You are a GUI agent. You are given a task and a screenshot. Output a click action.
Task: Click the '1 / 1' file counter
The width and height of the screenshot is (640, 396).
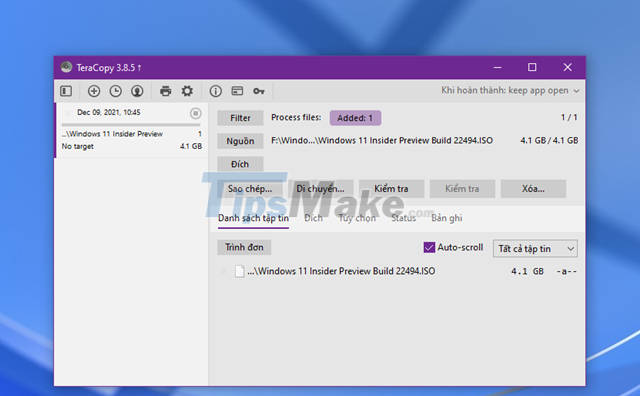click(x=569, y=118)
